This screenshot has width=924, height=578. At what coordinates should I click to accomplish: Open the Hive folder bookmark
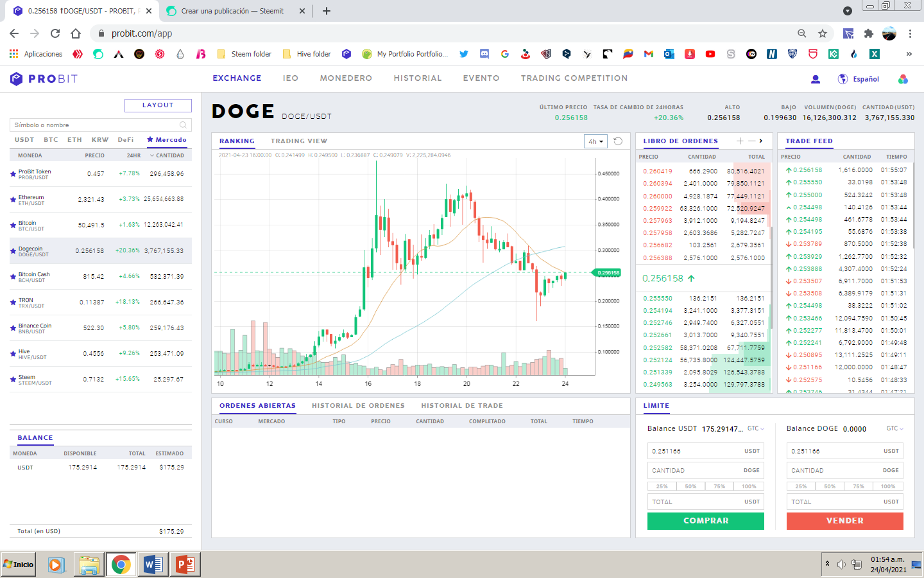coord(307,54)
